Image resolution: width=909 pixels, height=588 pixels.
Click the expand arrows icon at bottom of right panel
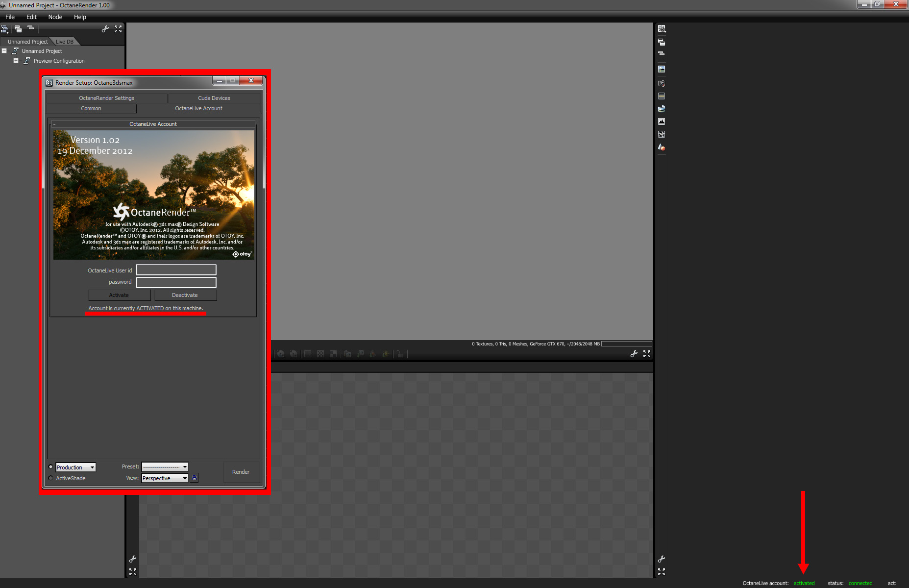click(x=662, y=572)
